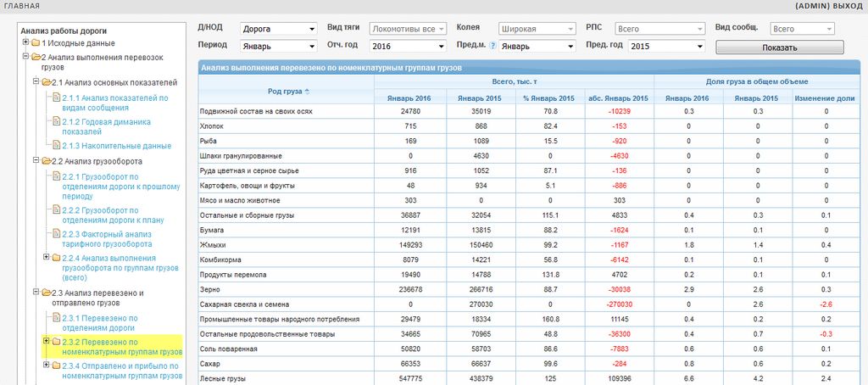Click the document icon of 2.2.3 Факторный анализ
Screen dimensions: 868x385
tap(57, 234)
